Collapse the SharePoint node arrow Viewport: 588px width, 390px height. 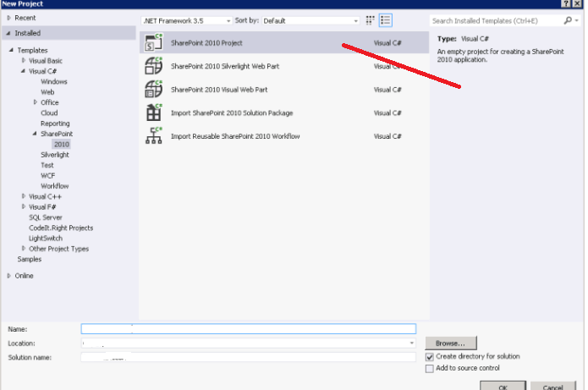[35, 134]
